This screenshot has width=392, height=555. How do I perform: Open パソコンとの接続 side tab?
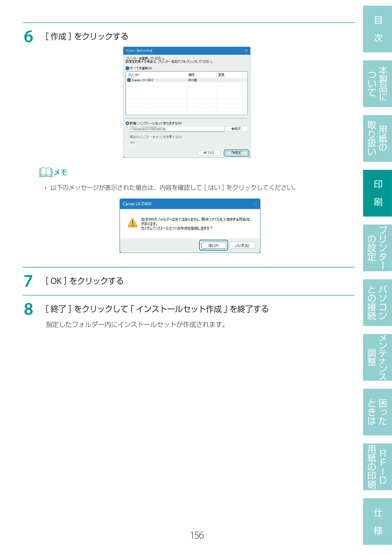pyautogui.click(x=377, y=302)
